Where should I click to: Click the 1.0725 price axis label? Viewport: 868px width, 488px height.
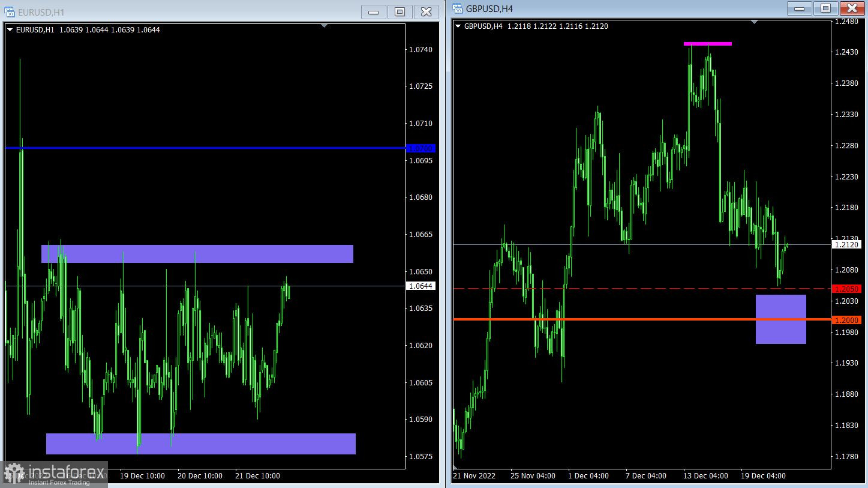tap(421, 86)
